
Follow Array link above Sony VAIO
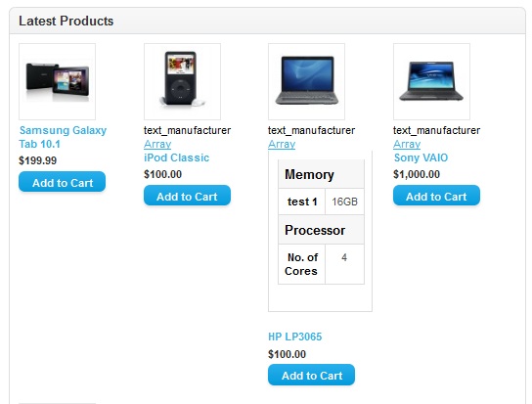(x=407, y=144)
